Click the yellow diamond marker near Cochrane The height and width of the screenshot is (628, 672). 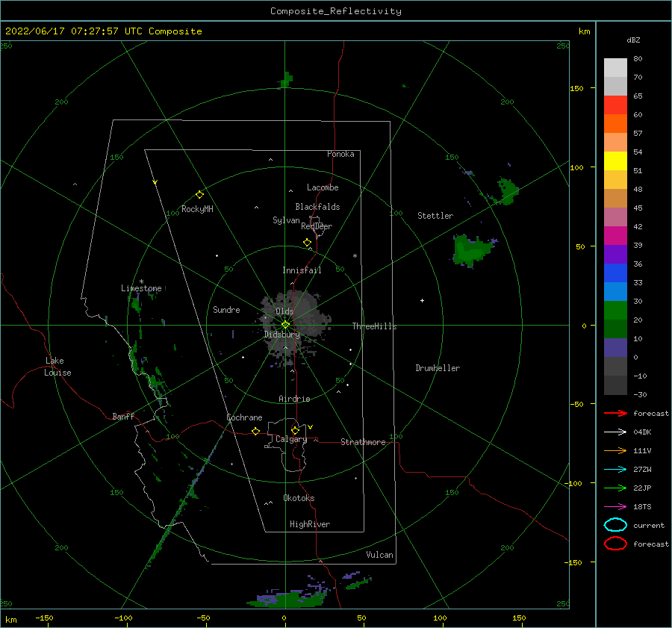[x=256, y=432]
